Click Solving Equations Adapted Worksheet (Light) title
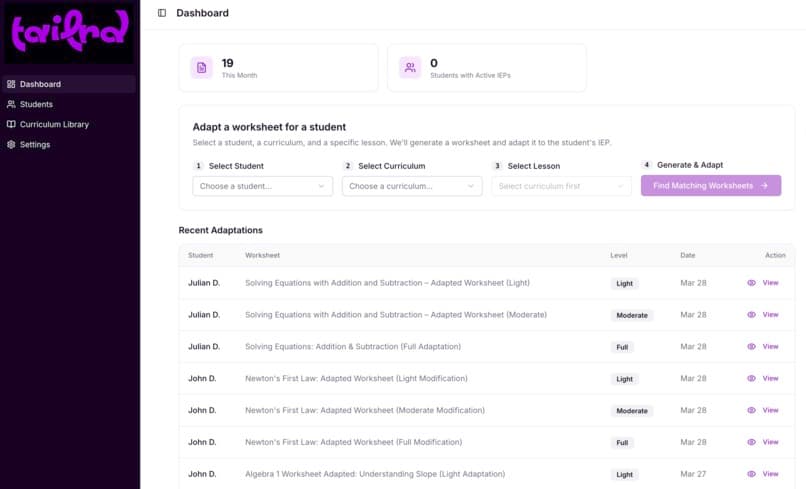The height and width of the screenshot is (489, 806). coord(388,283)
